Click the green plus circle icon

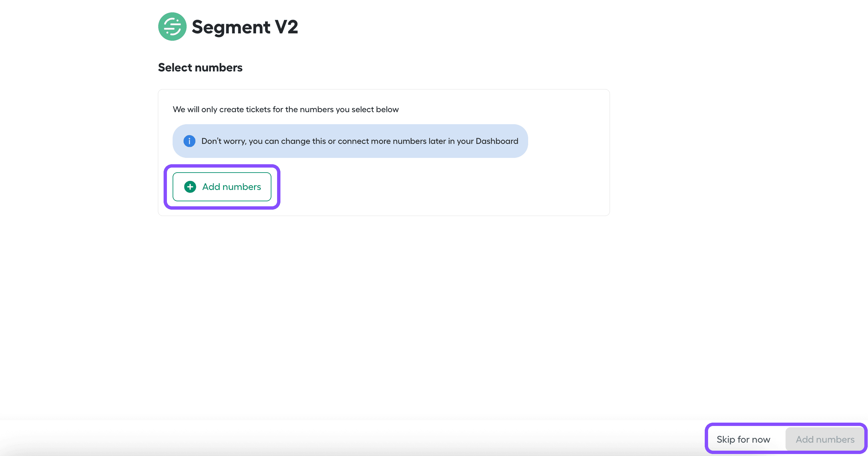[190, 187]
